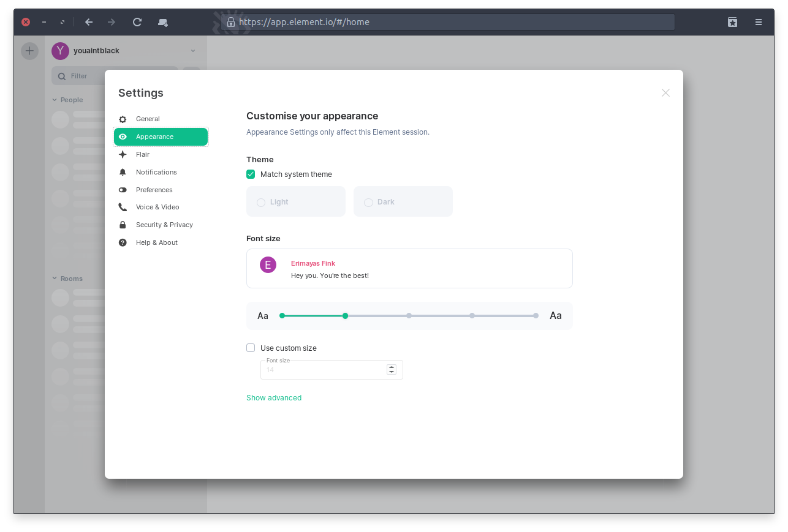Click the browser forward arrow

[x=112, y=22]
